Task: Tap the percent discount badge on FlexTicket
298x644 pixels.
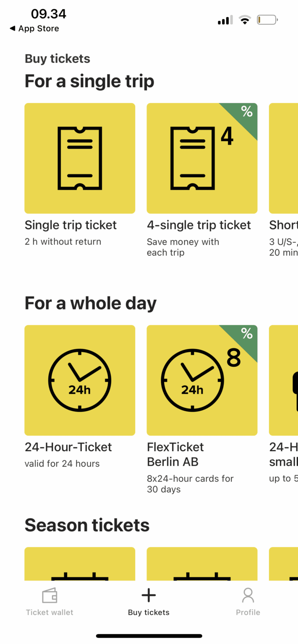Action: click(246, 334)
